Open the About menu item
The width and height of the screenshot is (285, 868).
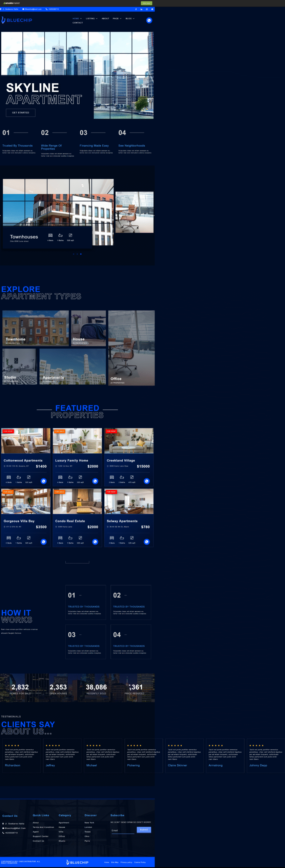pos(105,19)
